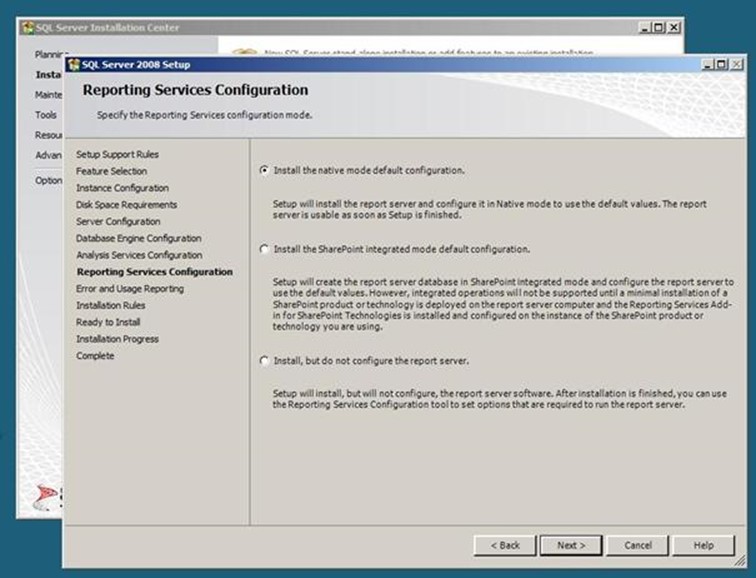Click Reporting Services Configuration step in sidebar
This screenshot has height=578, width=756.
[155, 272]
